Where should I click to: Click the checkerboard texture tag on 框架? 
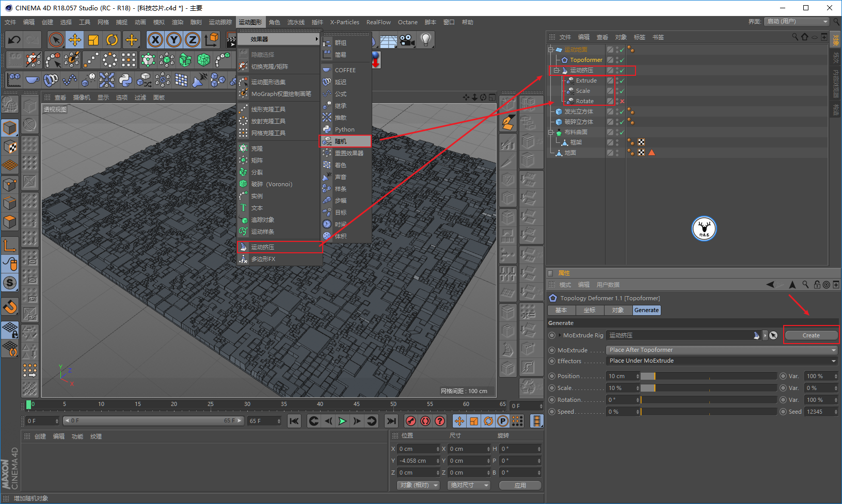(x=641, y=142)
